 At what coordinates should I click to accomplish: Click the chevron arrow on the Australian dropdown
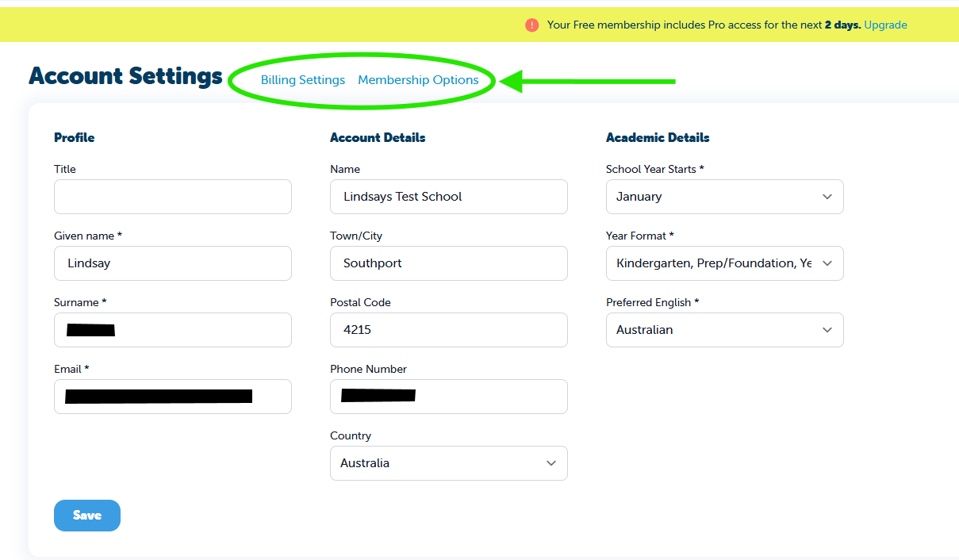point(827,330)
